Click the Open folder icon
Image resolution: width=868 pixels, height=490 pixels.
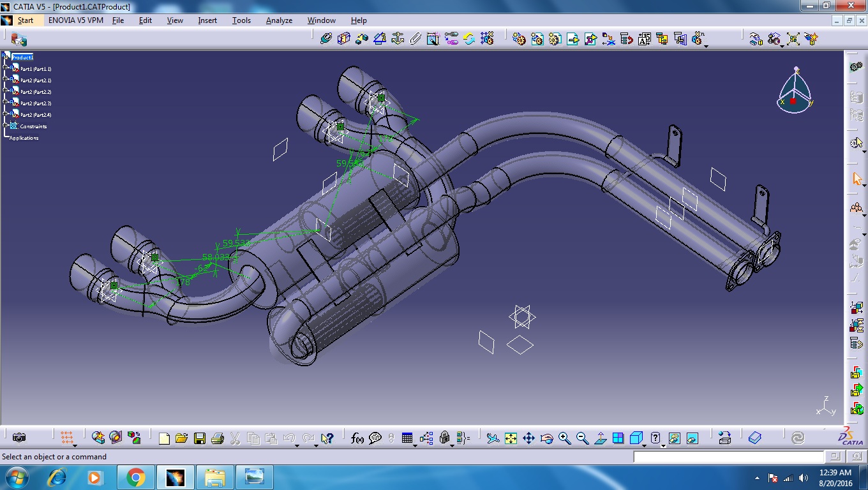(182, 438)
